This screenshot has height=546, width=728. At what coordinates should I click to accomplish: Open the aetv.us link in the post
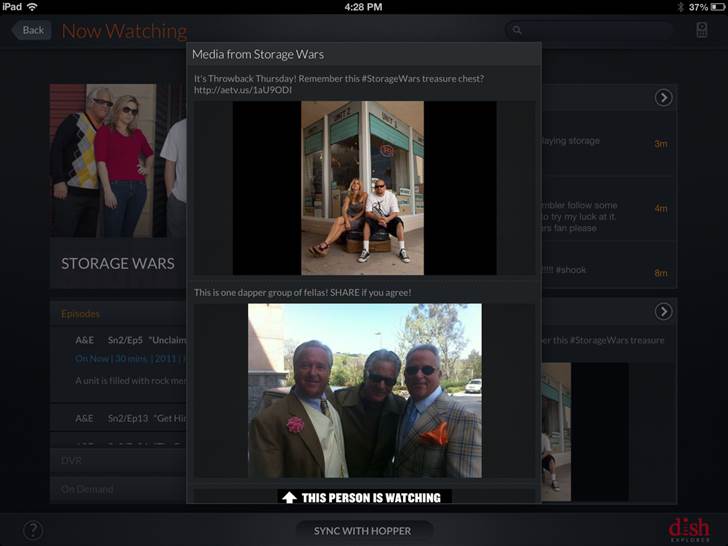[243, 90]
